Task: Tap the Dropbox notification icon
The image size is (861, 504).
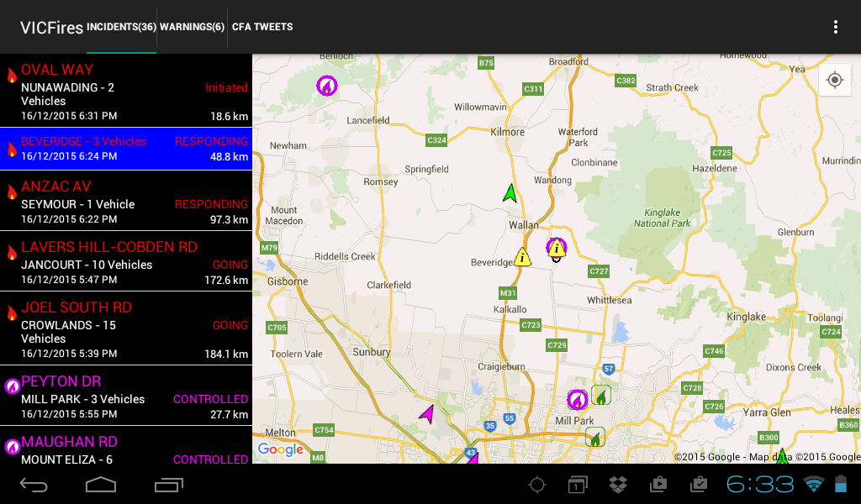Action: coord(618,484)
